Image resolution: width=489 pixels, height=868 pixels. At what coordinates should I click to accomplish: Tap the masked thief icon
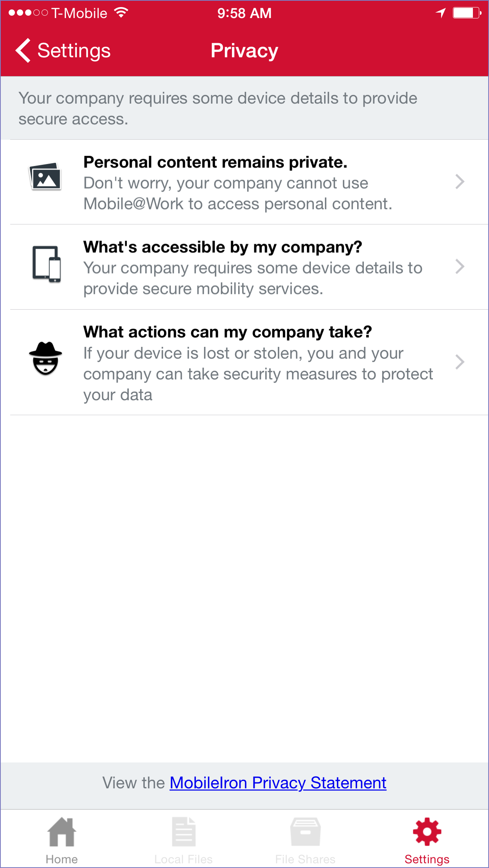[46, 358]
